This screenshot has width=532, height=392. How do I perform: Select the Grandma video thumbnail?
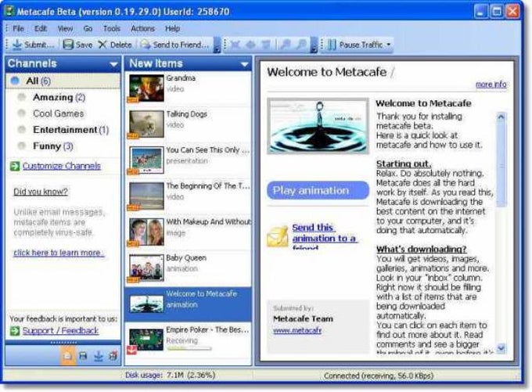[x=146, y=88]
